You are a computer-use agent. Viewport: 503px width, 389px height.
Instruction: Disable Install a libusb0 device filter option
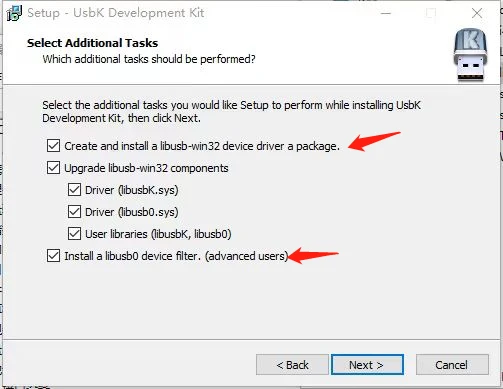coord(53,256)
